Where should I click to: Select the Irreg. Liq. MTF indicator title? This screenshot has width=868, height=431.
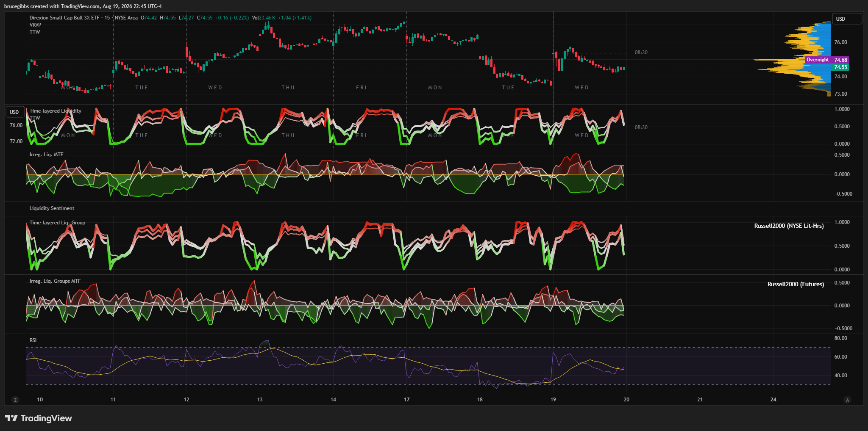[x=46, y=155]
